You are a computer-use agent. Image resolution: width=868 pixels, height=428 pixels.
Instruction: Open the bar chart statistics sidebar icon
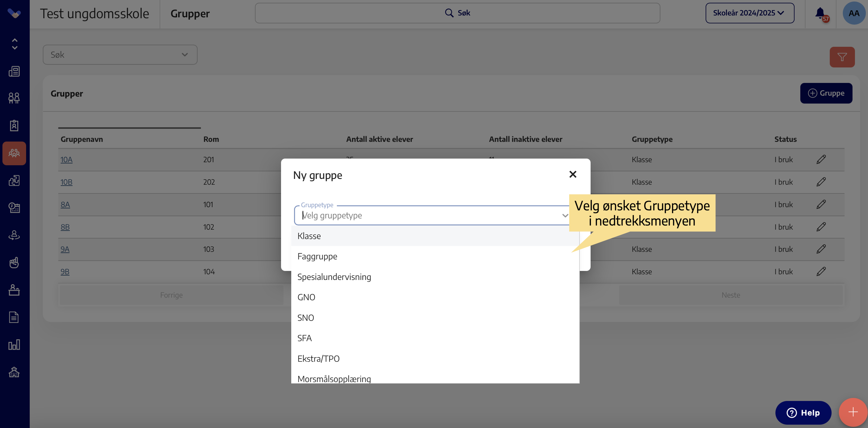[x=14, y=345]
